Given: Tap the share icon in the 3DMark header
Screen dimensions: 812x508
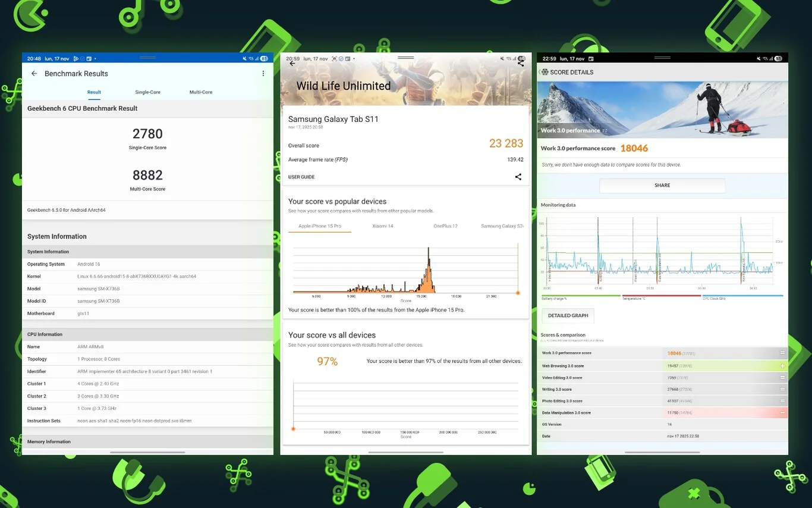Looking at the screenshot, I should click(x=521, y=62).
